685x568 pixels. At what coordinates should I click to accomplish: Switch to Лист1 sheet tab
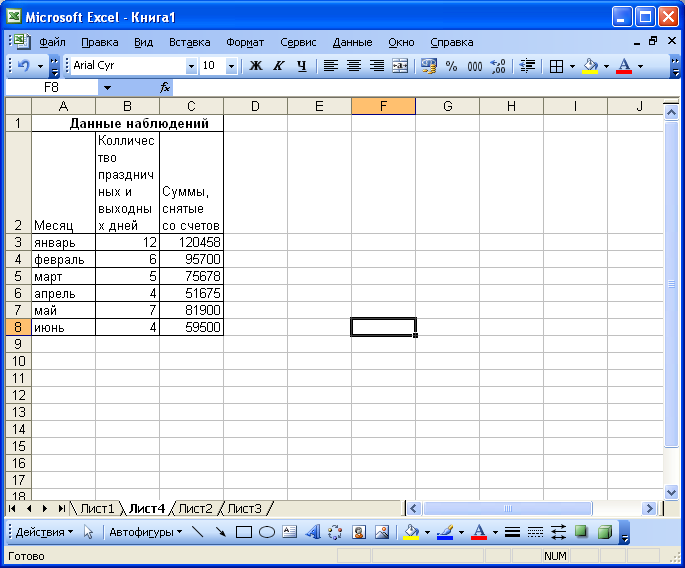(x=97, y=509)
